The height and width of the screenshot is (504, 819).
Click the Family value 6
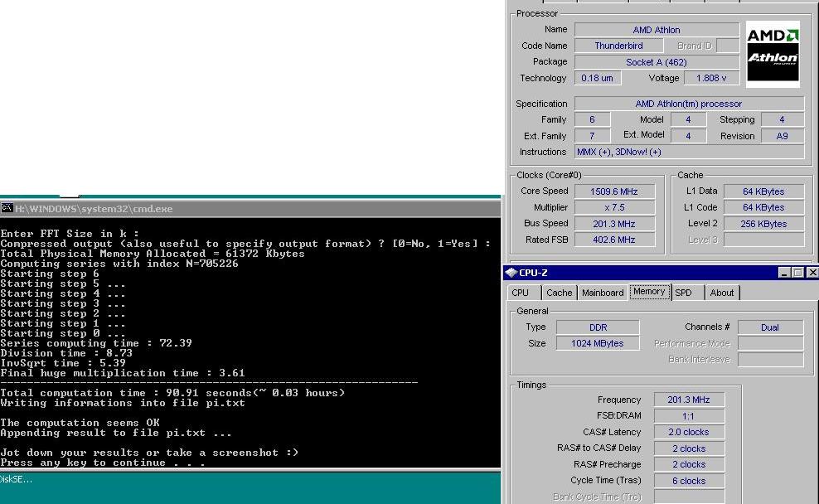tap(593, 119)
